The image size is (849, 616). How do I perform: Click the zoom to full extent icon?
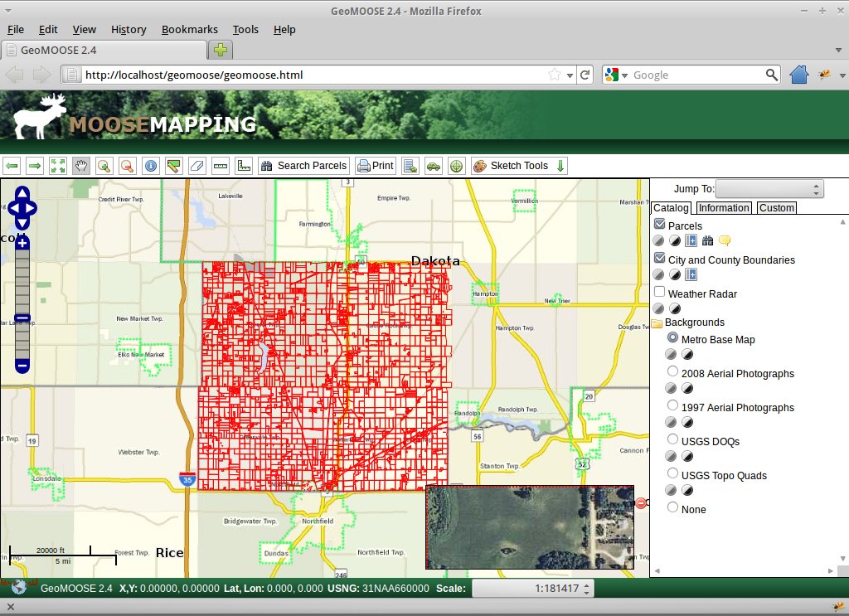point(57,166)
